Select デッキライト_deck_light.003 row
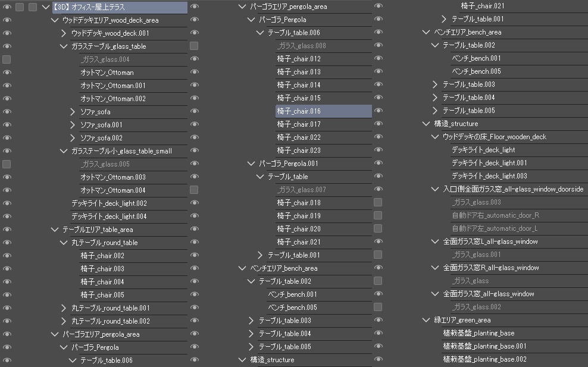Image resolution: width=588 pixels, height=367 pixels. [x=519, y=176]
